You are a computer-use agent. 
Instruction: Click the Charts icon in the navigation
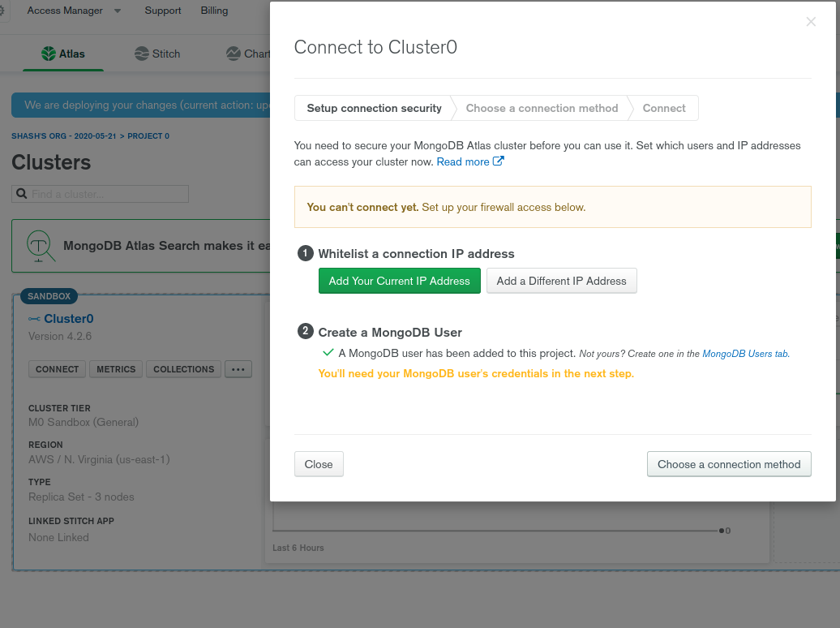pos(234,54)
